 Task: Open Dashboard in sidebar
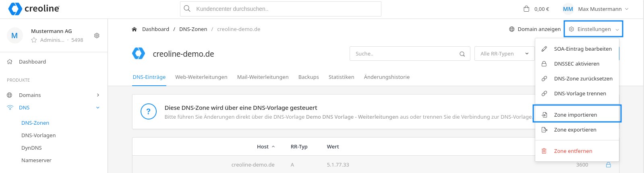click(32, 62)
